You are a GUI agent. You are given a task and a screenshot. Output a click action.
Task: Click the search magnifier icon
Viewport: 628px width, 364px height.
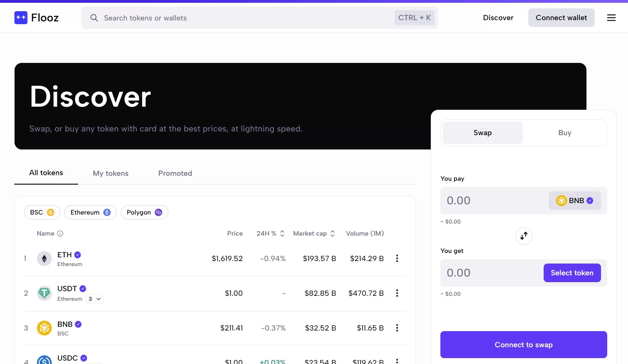point(94,18)
